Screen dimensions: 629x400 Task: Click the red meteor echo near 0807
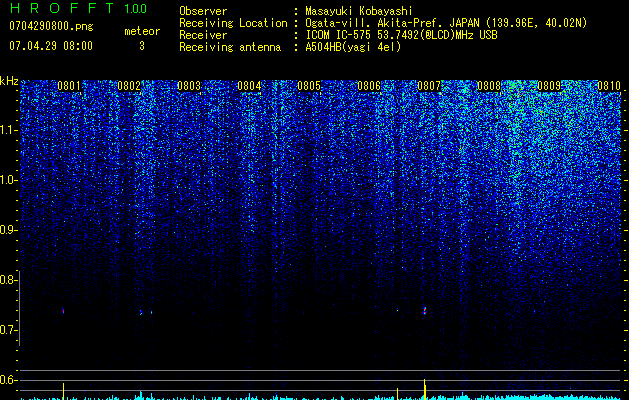point(425,311)
